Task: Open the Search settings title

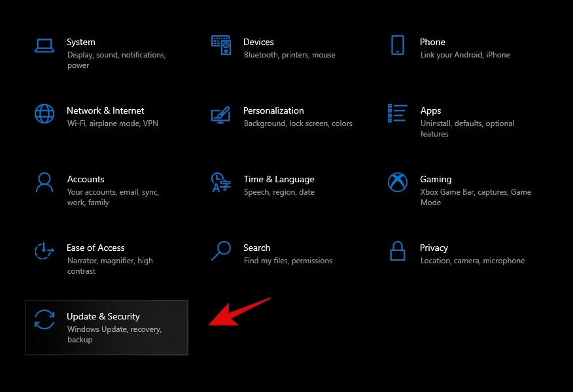Action: [x=256, y=248]
